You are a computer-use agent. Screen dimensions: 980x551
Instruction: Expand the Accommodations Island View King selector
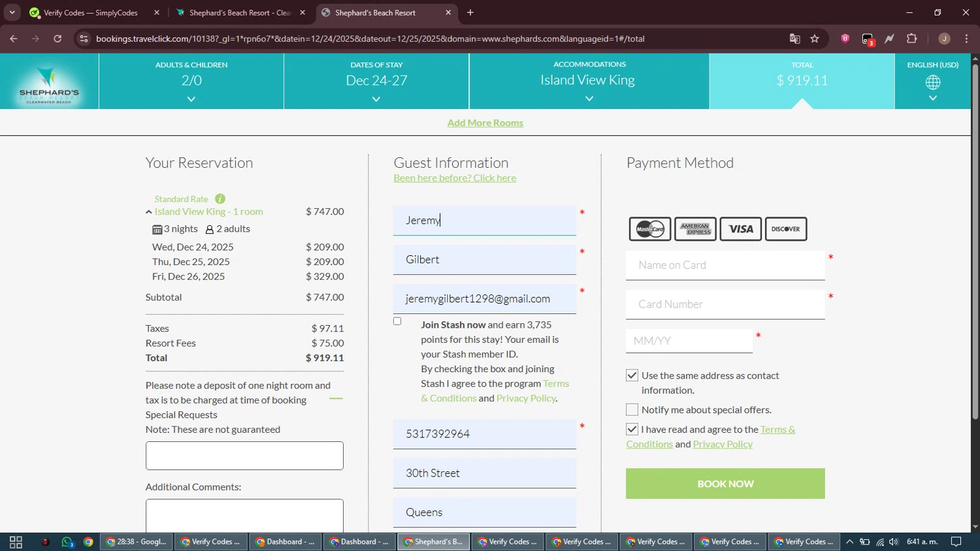[589, 81]
